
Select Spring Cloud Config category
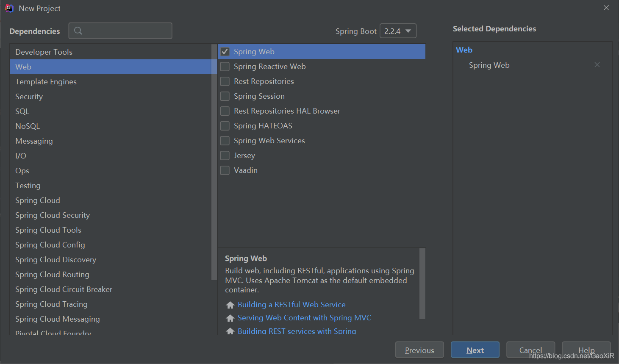tap(110, 245)
